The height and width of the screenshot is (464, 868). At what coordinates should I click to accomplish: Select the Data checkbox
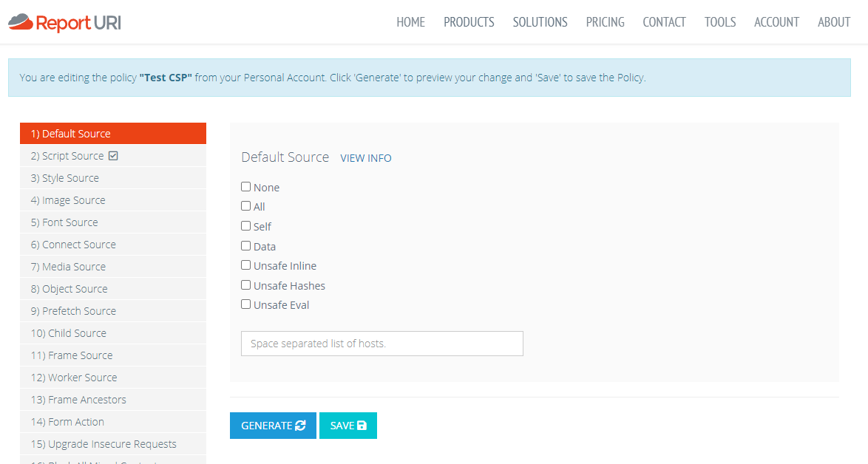pyautogui.click(x=246, y=246)
